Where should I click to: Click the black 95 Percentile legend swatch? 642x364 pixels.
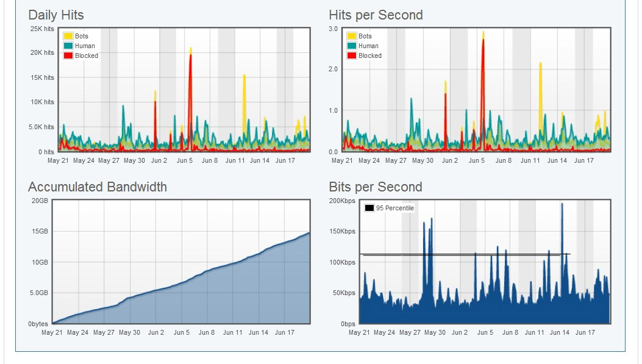click(369, 209)
